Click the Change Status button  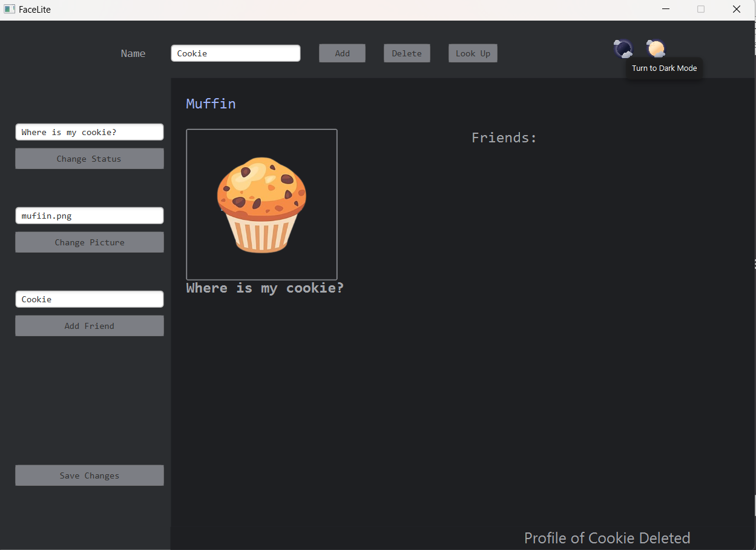click(89, 159)
